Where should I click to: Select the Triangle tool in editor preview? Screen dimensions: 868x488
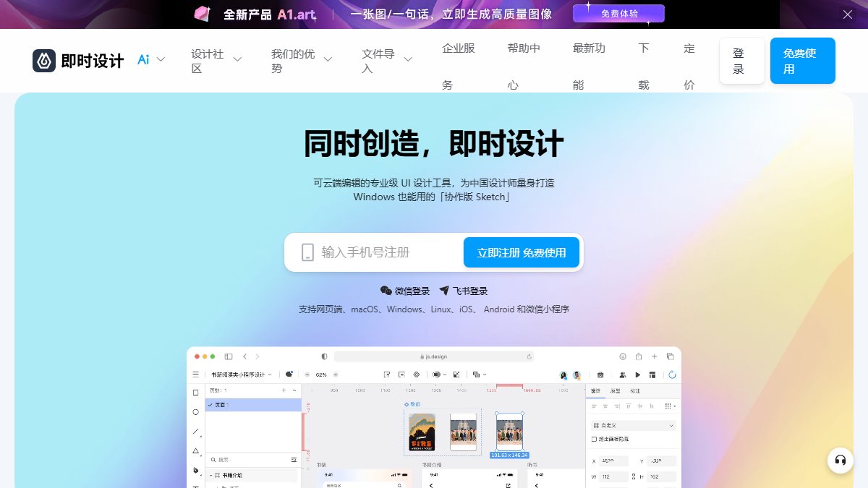pos(195,450)
